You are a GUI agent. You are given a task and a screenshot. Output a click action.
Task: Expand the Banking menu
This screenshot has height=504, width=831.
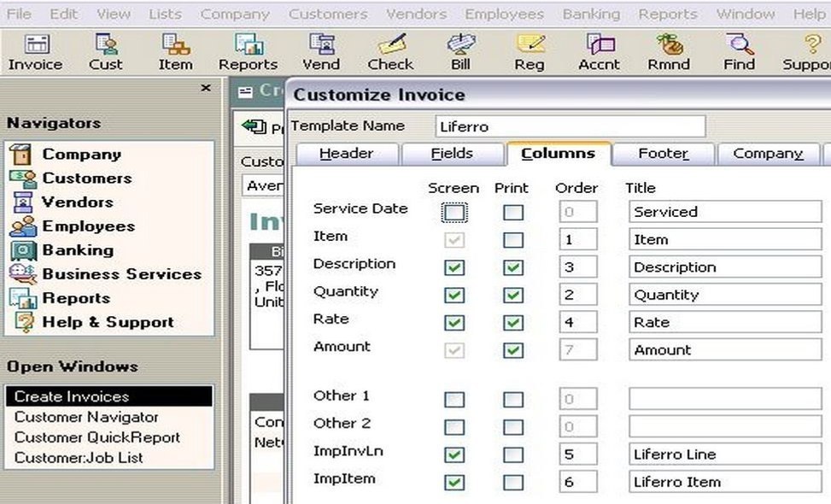[590, 14]
